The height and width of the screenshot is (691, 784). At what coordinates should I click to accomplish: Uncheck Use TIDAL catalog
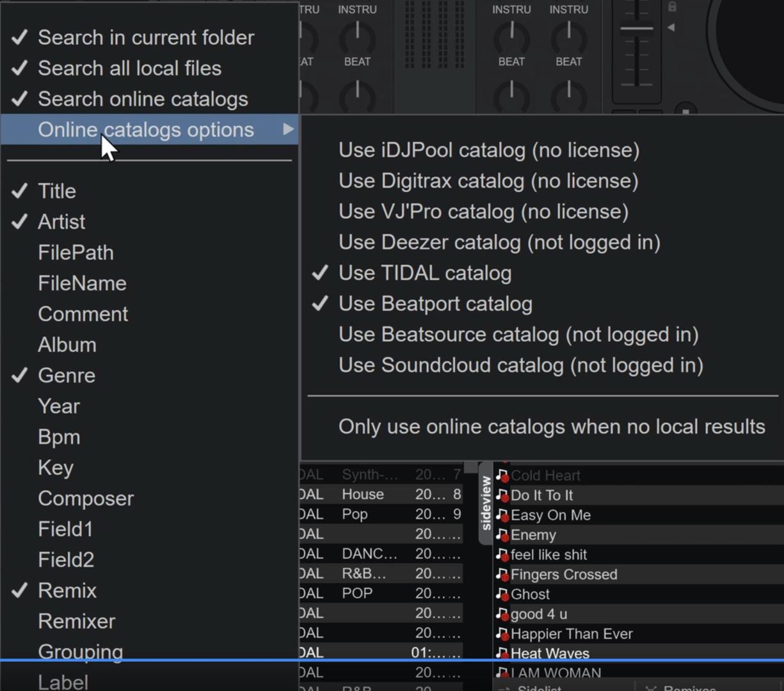click(543, 273)
